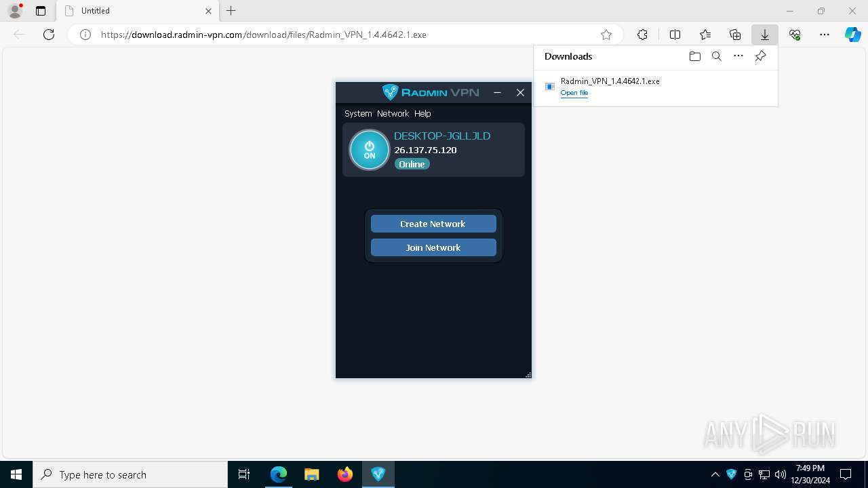
Task: Open the Help menu in Radmin VPN
Action: click(422, 113)
